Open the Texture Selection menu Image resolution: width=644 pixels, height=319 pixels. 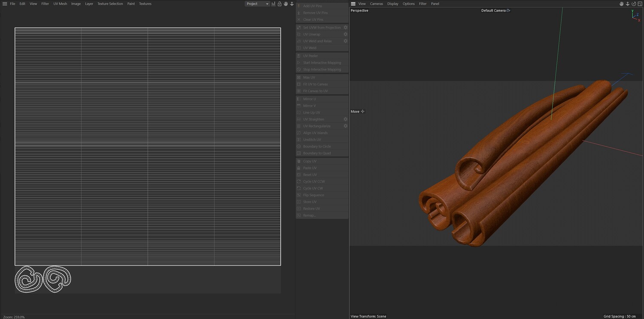click(110, 4)
